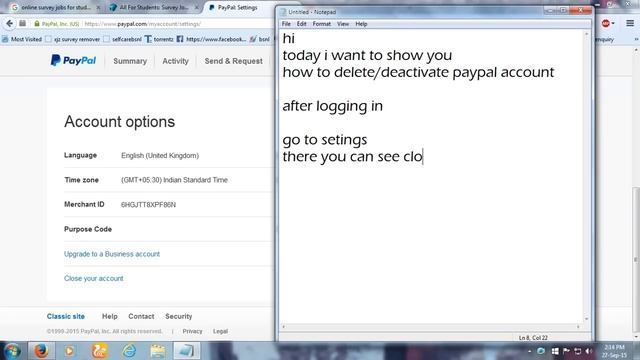The width and height of the screenshot is (640, 360).
Task: Click the Firefox icon in the taskbar
Action: (41, 351)
